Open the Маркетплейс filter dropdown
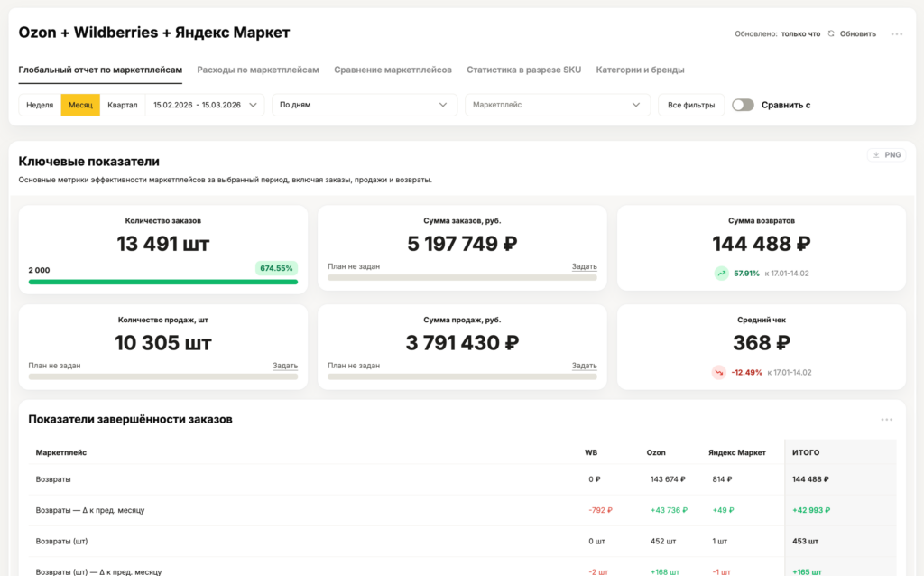924x576 pixels. [x=557, y=105]
